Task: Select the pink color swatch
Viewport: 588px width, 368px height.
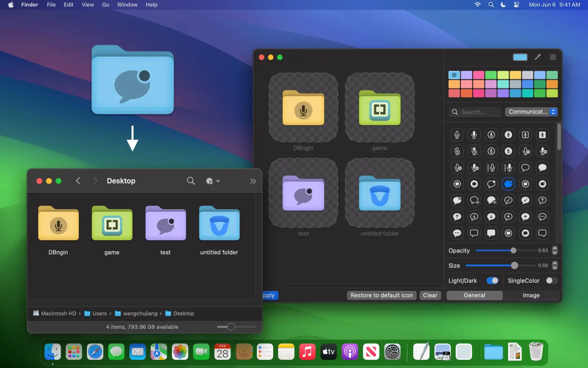Action: (x=478, y=75)
